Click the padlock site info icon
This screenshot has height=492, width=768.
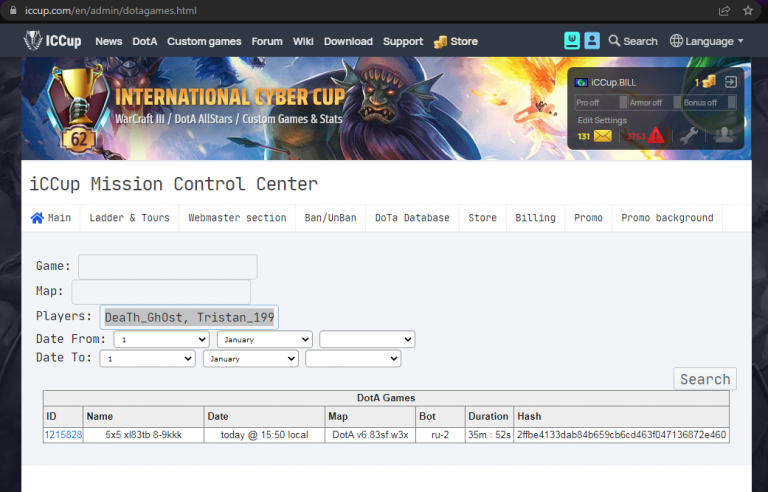click(13, 10)
